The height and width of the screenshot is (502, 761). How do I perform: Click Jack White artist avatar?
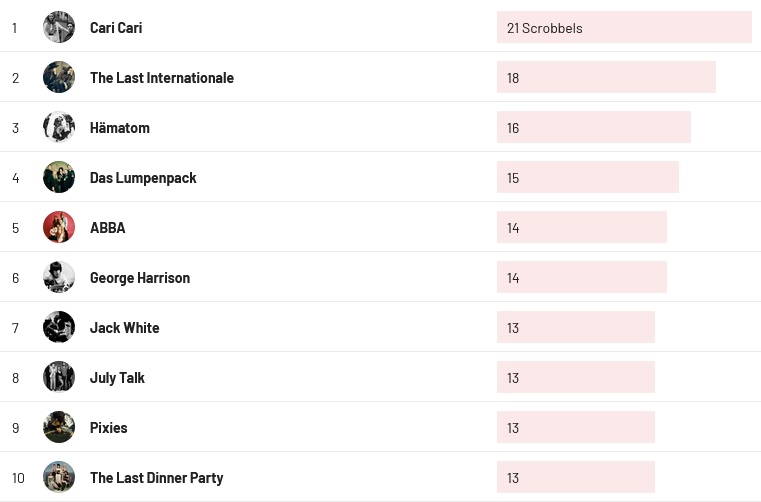point(59,327)
